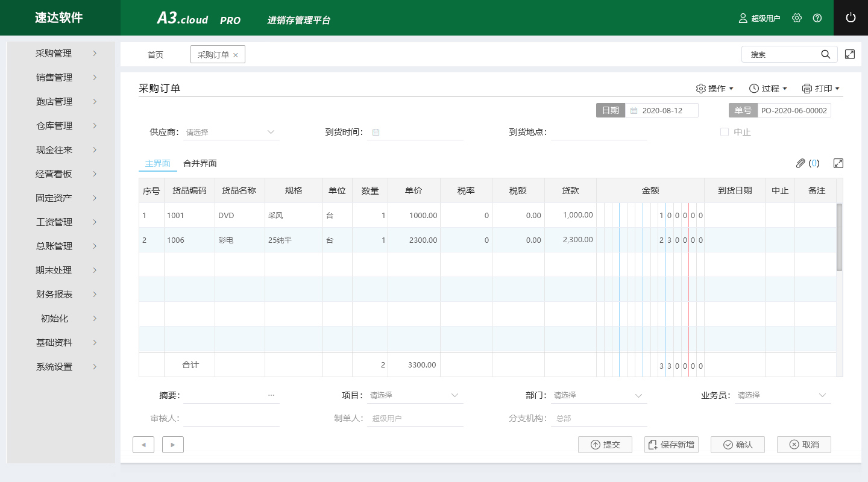Click the help question mark icon
868x482 pixels.
[817, 18]
